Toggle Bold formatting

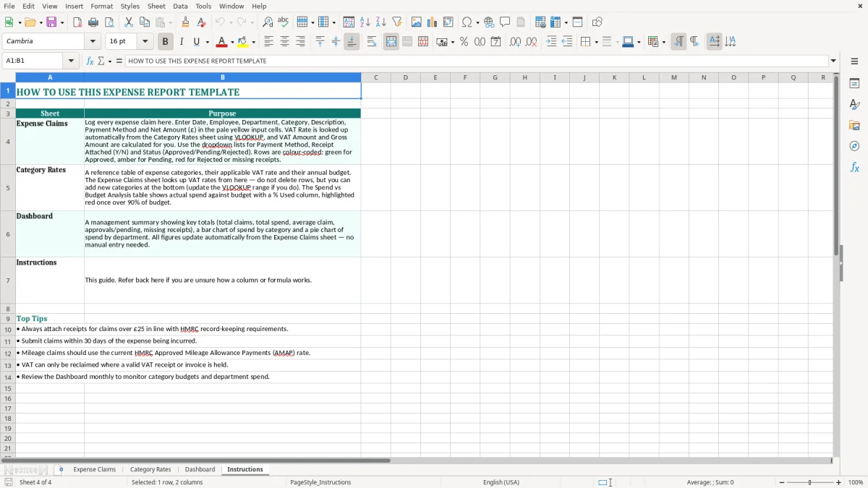[165, 42]
